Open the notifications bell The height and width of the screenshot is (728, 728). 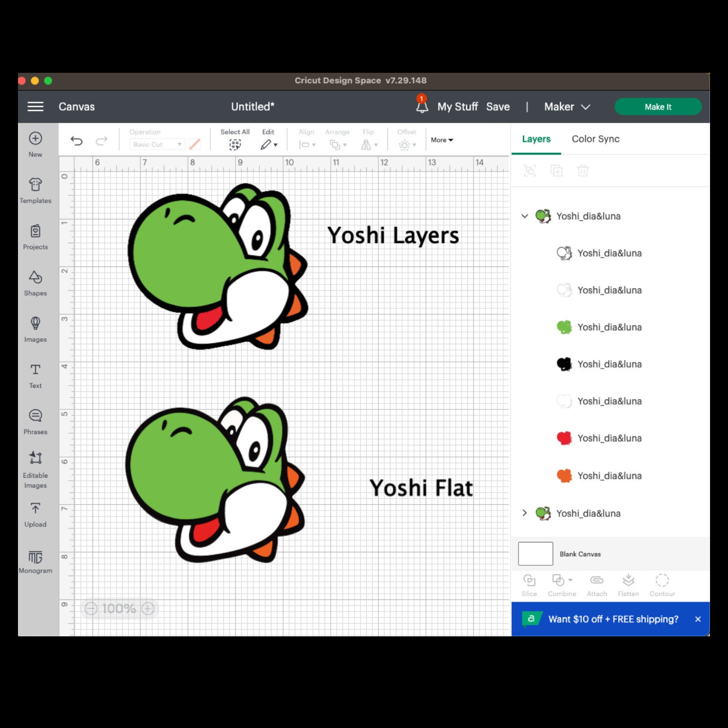coord(422,106)
